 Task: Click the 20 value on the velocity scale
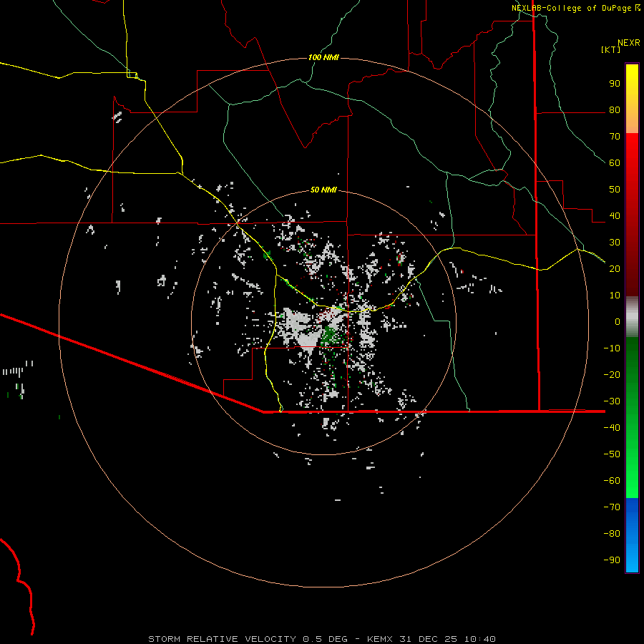tap(615, 269)
